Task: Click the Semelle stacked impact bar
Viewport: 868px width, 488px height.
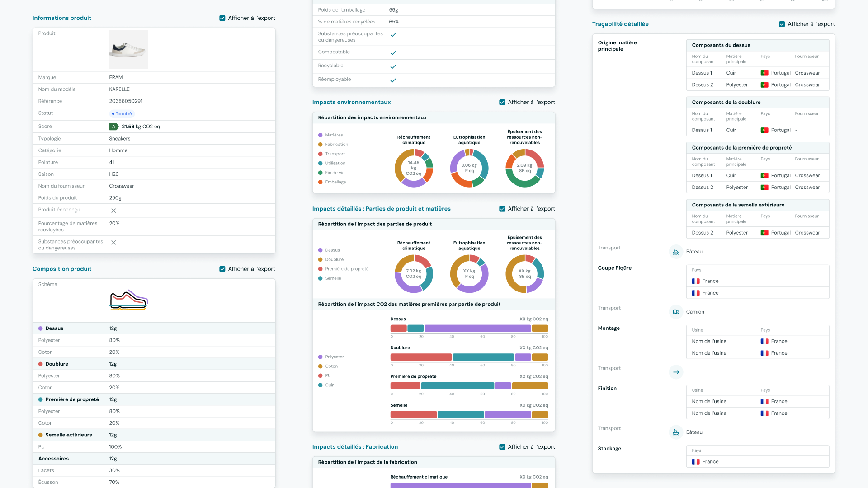Action: click(469, 415)
